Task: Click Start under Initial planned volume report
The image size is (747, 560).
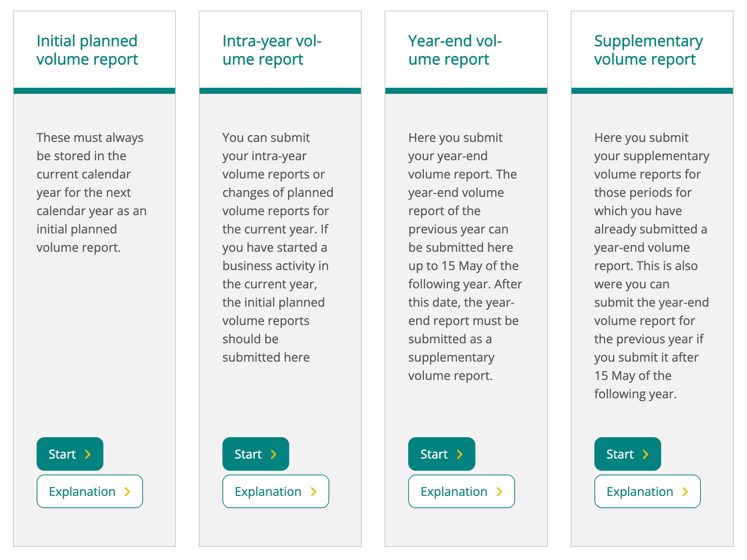Action: (69, 454)
